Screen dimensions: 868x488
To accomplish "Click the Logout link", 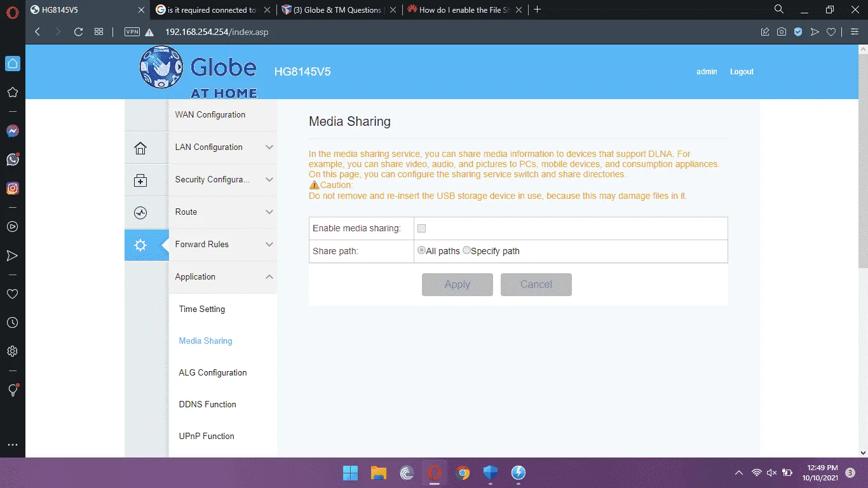I will [742, 72].
